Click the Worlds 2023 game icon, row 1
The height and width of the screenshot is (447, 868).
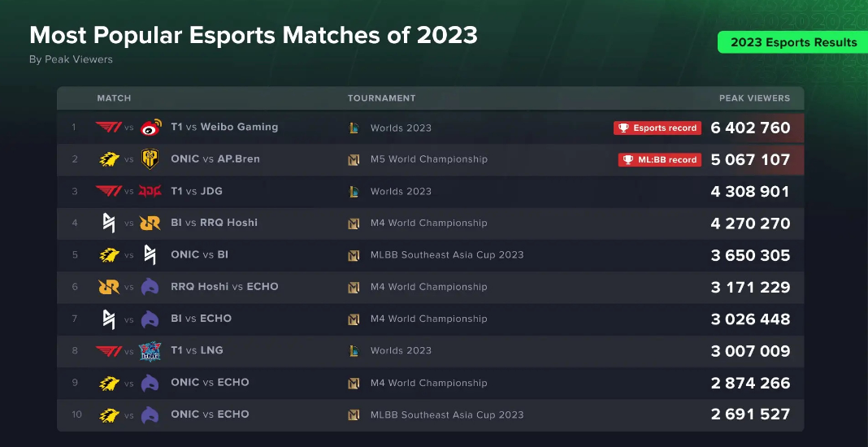pos(354,128)
